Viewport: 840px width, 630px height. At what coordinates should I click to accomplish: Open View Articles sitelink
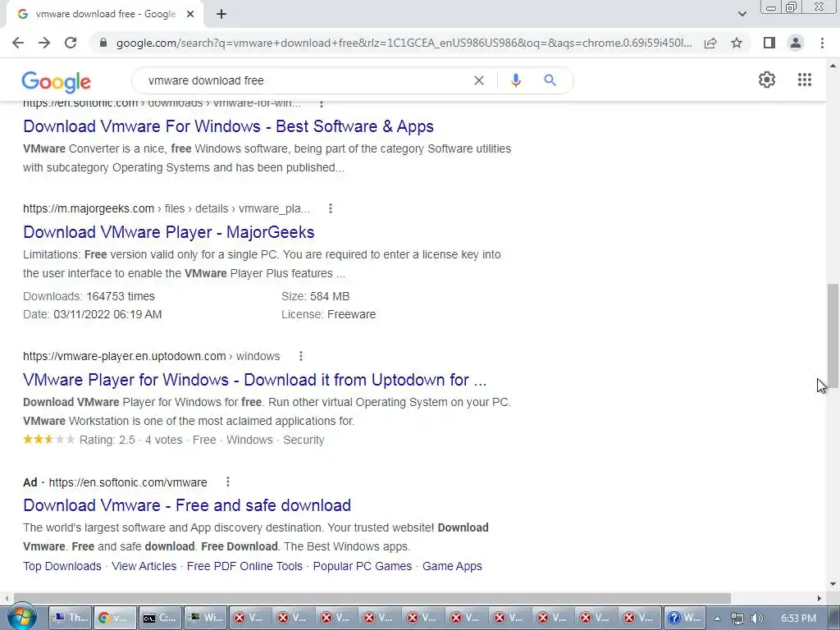tap(144, 566)
